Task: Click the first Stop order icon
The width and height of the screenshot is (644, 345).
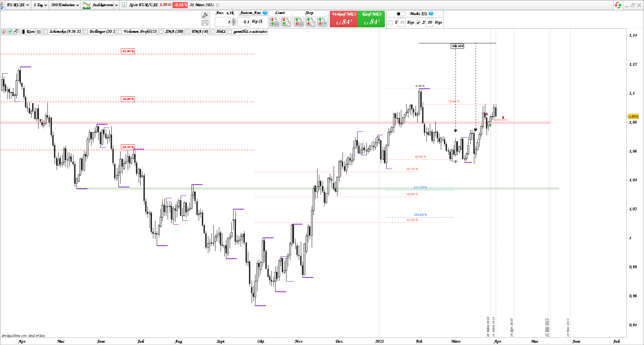Action: coord(299,22)
